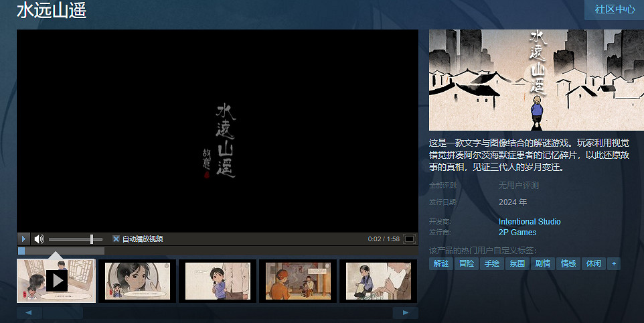This screenshot has height=323, width=644.
Task: Click the 0:02 / 1:58 time display
Action: pyautogui.click(x=384, y=239)
